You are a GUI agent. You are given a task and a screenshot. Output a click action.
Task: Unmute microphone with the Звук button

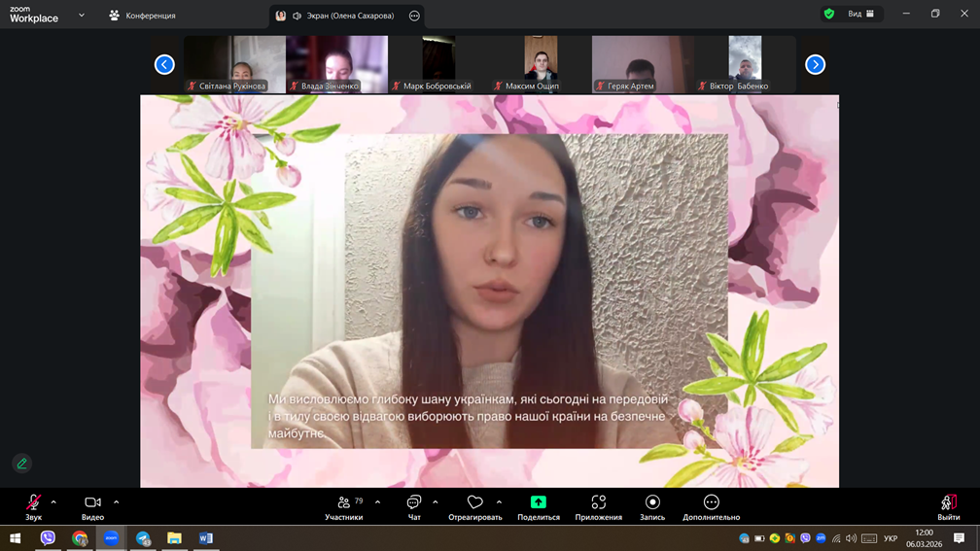pos(33,503)
